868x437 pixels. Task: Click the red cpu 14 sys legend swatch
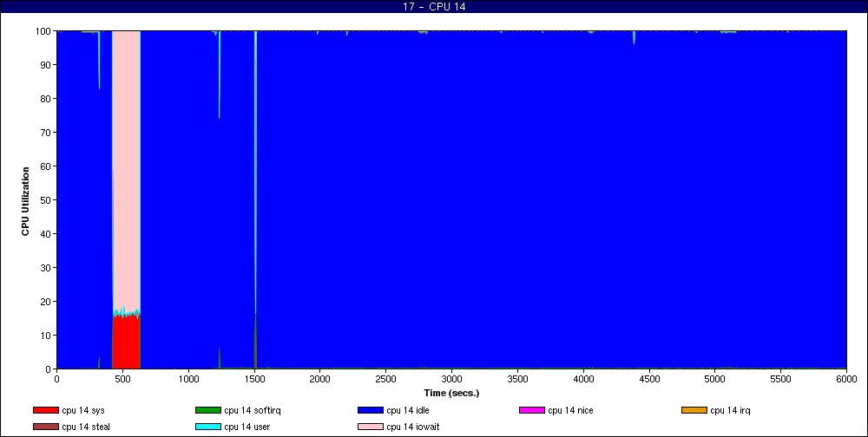pyautogui.click(x=46, y=410)
